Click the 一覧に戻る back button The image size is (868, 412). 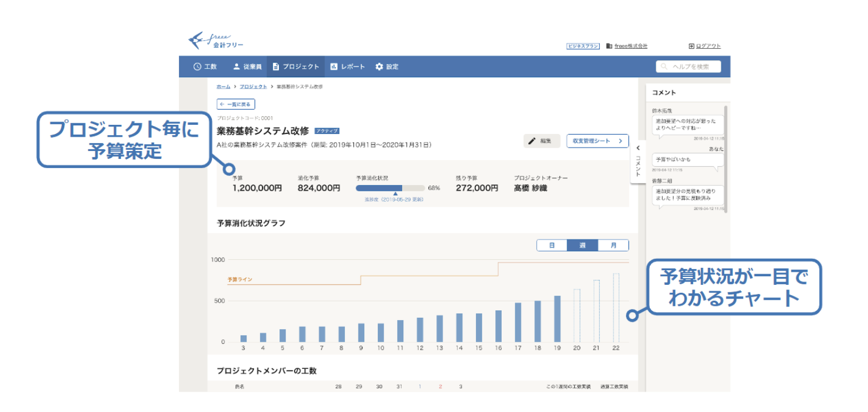[236, 104]
